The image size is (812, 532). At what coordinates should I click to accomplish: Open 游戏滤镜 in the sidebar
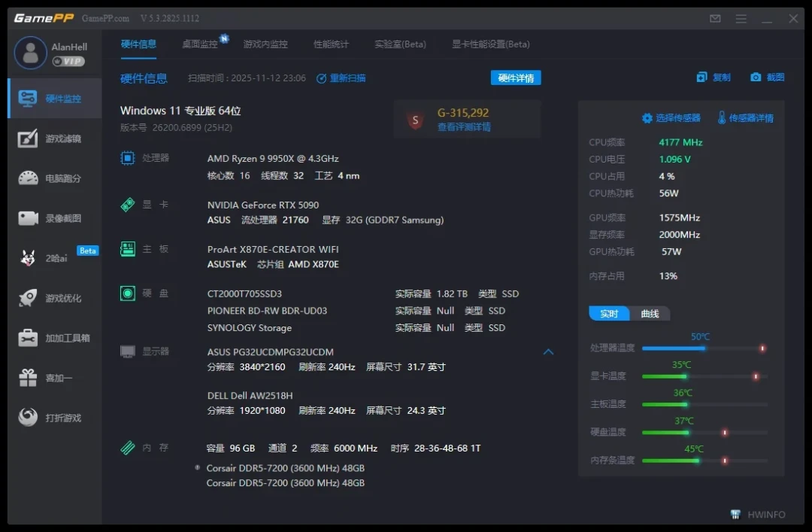[55, 138]
